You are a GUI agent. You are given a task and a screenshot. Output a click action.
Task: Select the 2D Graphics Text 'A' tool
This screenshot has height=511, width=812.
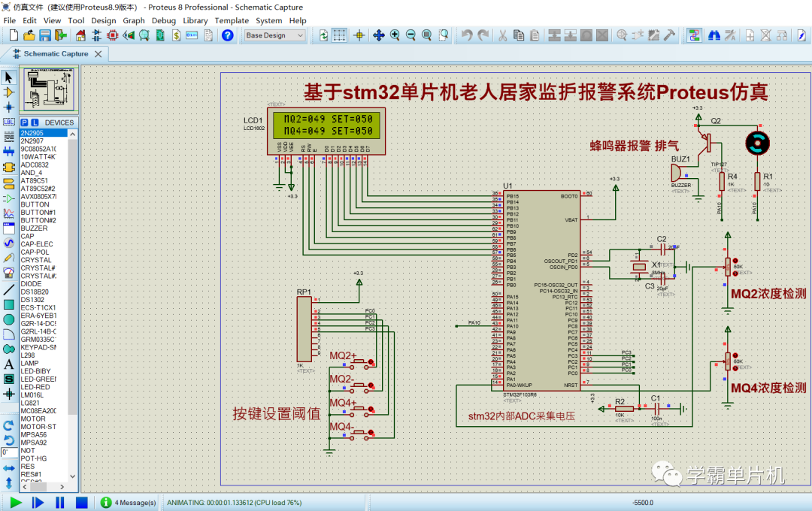[x=9, y=364]
